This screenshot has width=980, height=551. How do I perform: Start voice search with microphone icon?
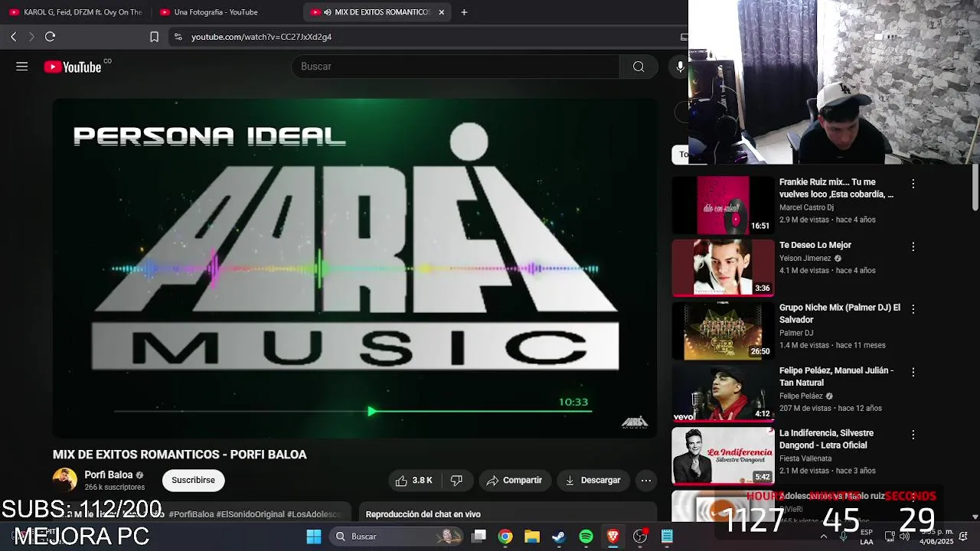pos(679,67)
